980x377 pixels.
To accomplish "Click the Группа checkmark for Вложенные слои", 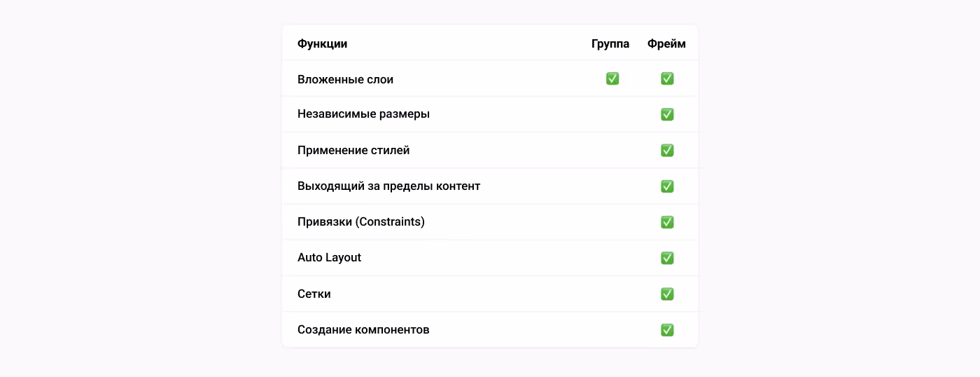I will (x=612, y=78).
